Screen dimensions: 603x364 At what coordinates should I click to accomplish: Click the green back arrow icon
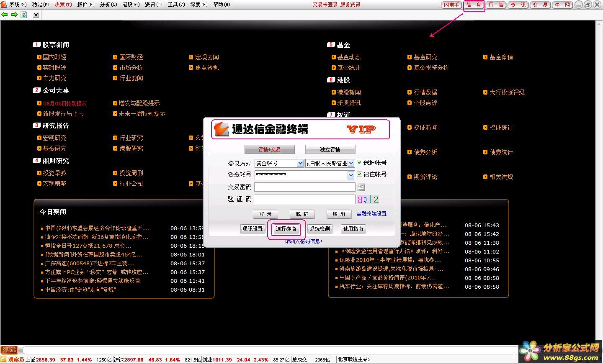tap(5, 15)
